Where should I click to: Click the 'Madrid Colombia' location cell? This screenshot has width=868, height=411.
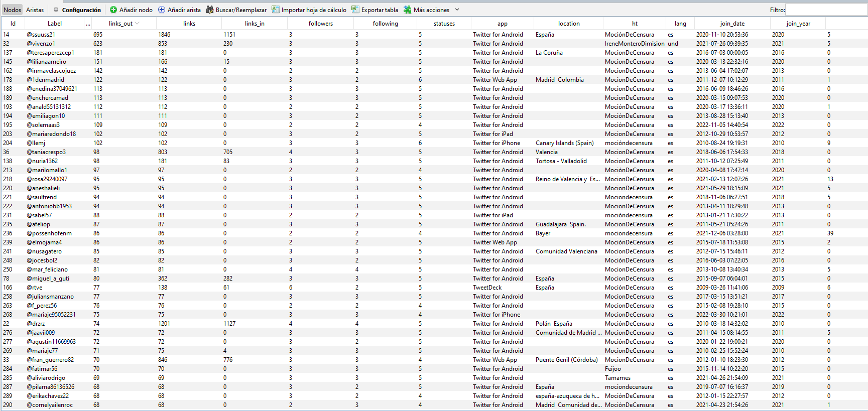click(559, 80)
